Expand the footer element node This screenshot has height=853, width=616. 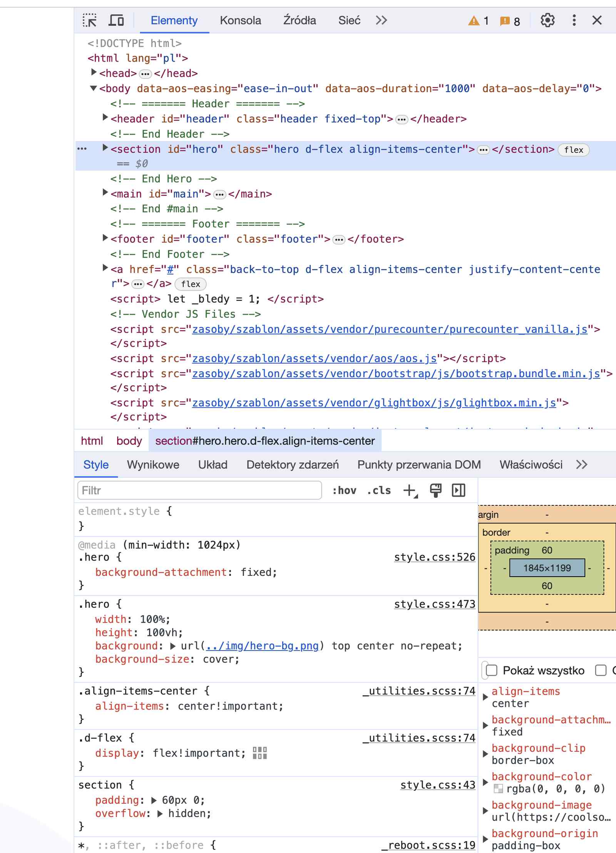click(x=105, y=238)
